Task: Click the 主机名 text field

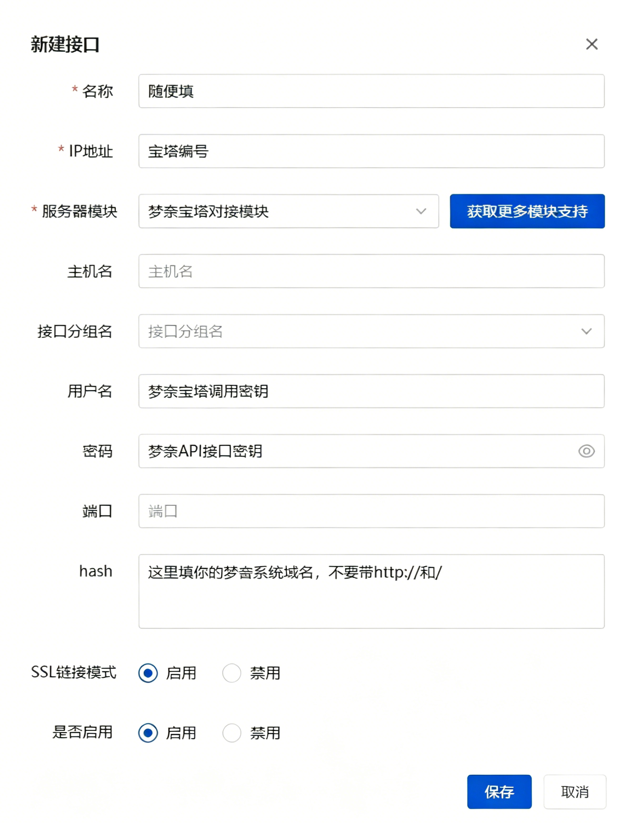Action: point(371,271)
